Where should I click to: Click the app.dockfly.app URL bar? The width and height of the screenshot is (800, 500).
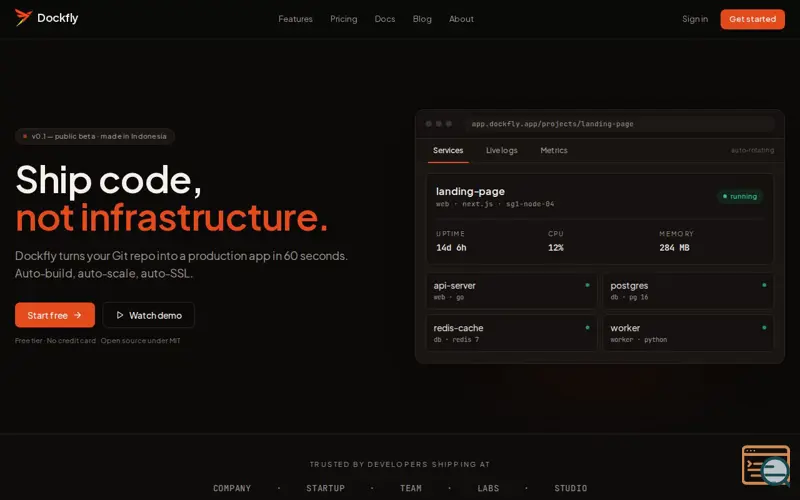tap(620, 124)
